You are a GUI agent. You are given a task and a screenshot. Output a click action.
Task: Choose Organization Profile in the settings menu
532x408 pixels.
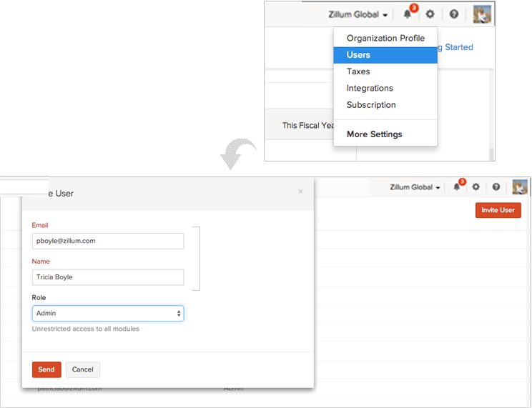pyautogui.click(x=385, y=38)
